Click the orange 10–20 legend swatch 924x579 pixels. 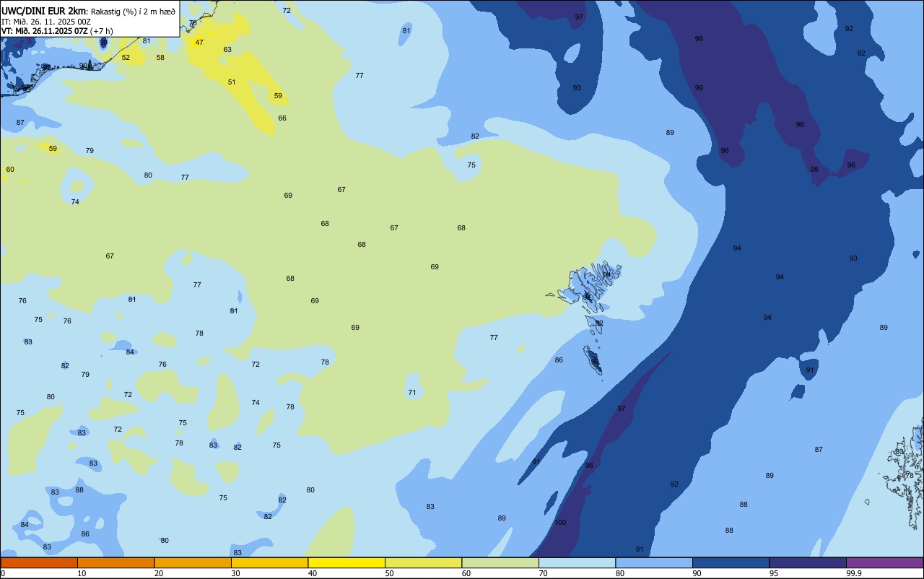tap(115, 562)
